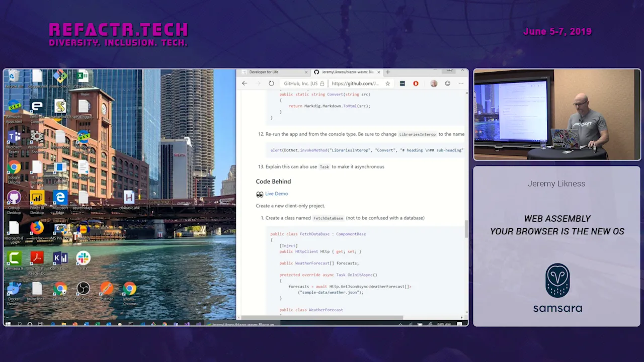Click the red Opera-style extension icon
This screenshot has height=362, width=644.
coord(416,83)
